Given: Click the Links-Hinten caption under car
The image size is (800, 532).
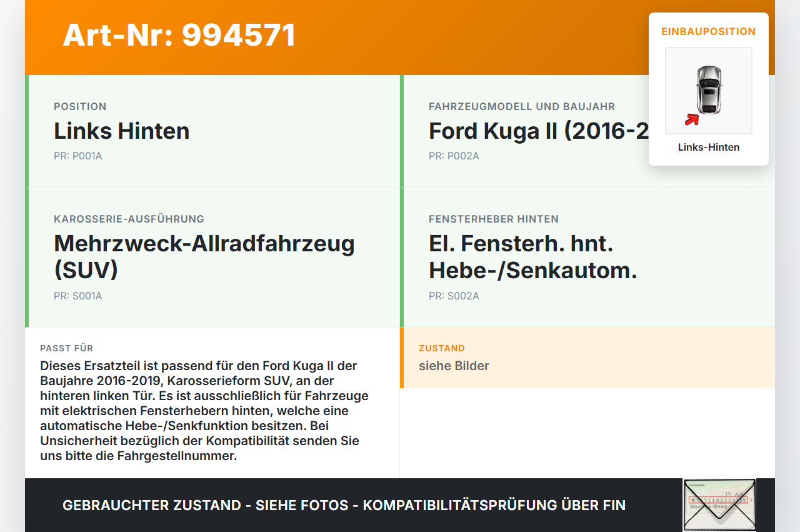Looking at the screenshot, I should click(709, 148).
